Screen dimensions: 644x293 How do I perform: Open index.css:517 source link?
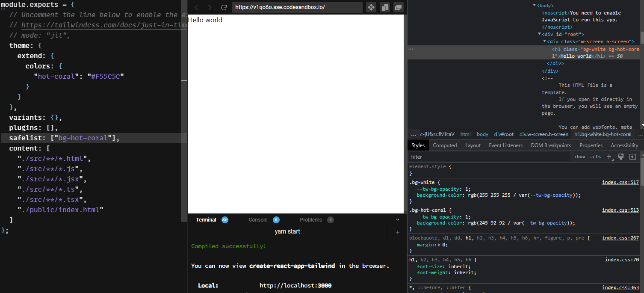click(620, 182)
